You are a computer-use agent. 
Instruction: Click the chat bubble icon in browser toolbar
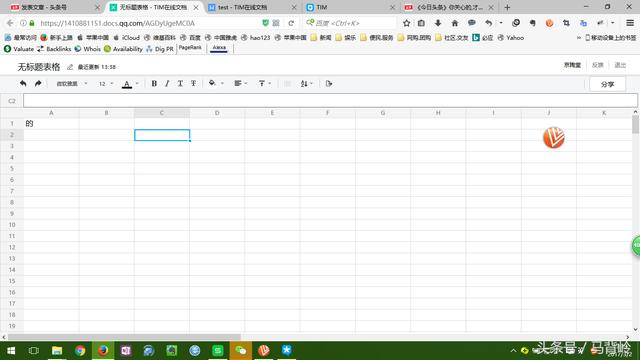[x=471, y=23]
